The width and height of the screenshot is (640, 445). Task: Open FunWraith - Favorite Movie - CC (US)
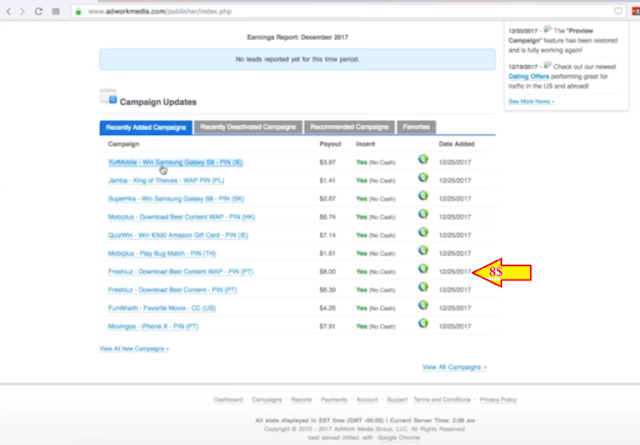(162, 308)
